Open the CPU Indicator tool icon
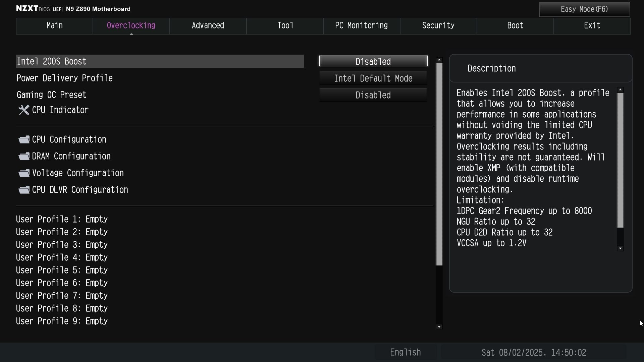This screenshot has height=362, width=644. [x=24, y=110]
